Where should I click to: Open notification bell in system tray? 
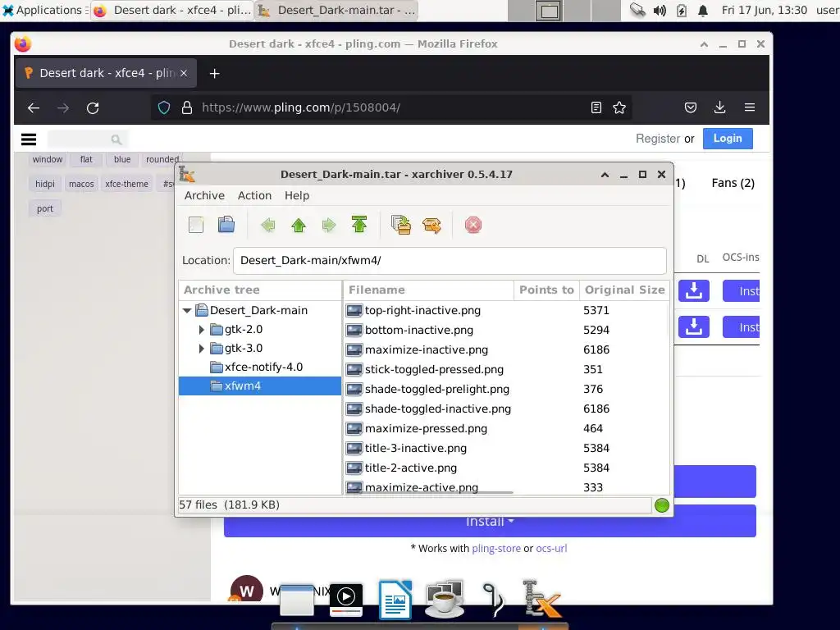(703, 10)
